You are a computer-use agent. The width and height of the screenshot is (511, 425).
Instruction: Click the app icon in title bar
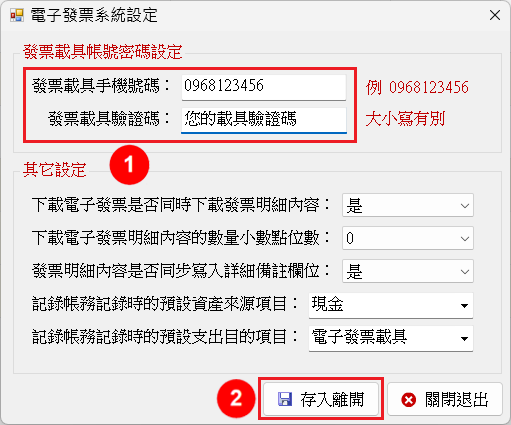[17, 15]
